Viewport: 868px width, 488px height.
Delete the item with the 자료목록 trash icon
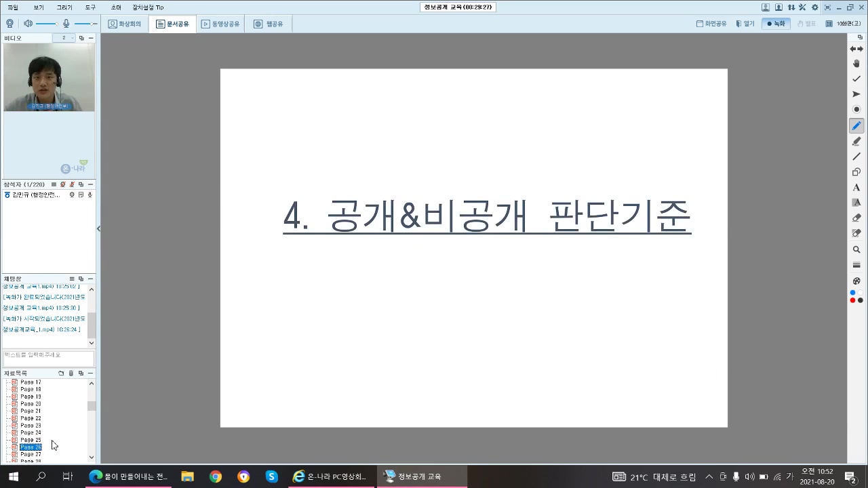[x=71, y=373]
